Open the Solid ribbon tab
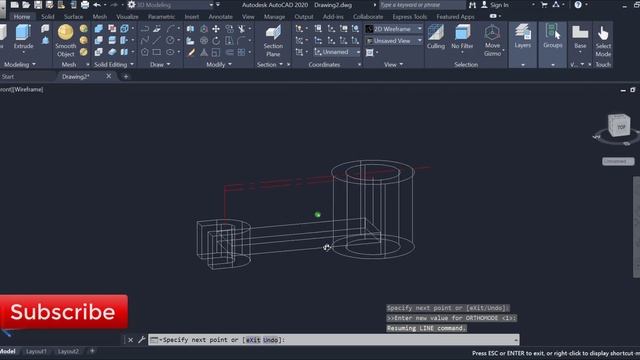The image size is (640, 360). [x=47, y=17]
